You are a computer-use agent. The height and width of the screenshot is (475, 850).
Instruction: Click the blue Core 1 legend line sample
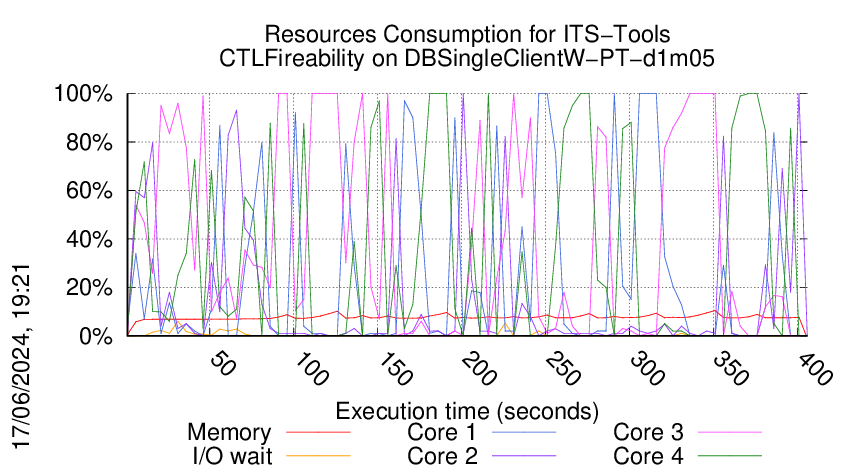[524, 432]
